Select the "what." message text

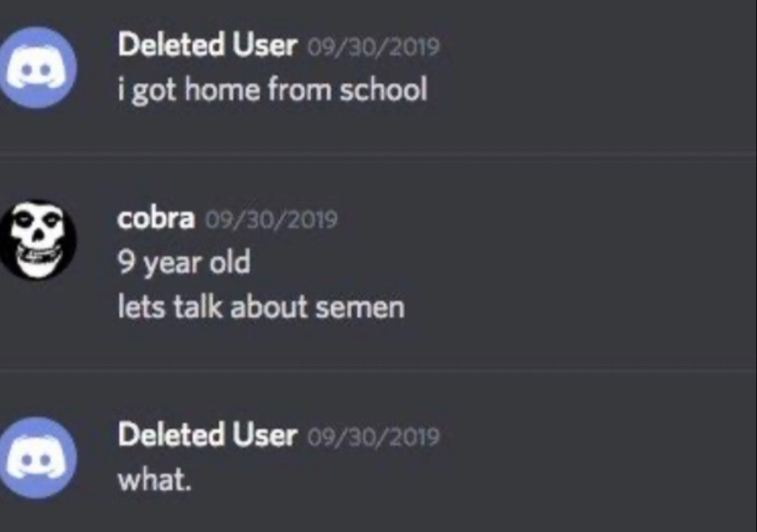(x=155, y=480)
